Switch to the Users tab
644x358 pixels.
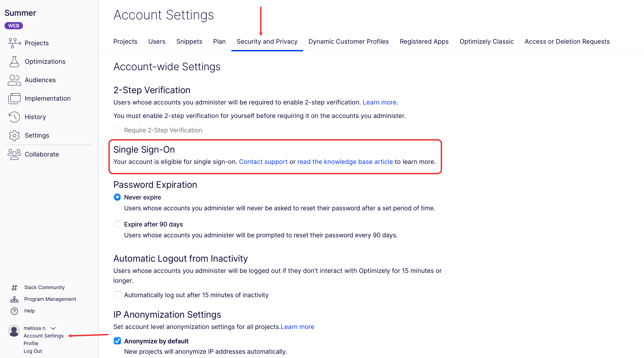click(x=157, y=42)
